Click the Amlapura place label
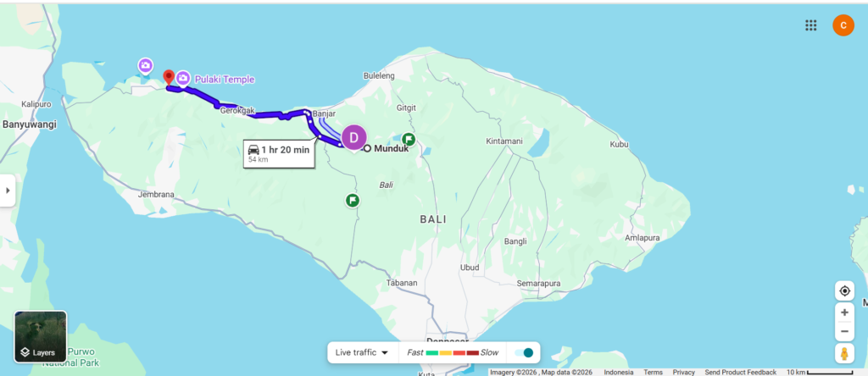 (643, 237)
